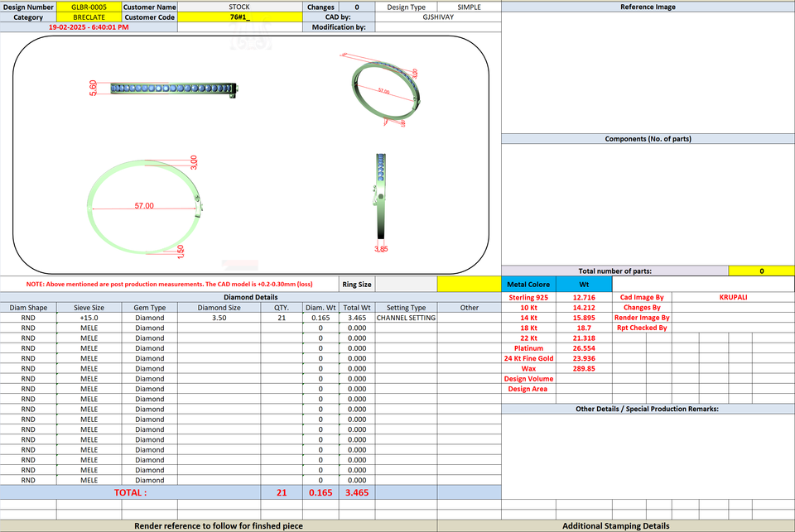Select the top view bracelet render with 5.60 dimension

[x=163, y=89]
